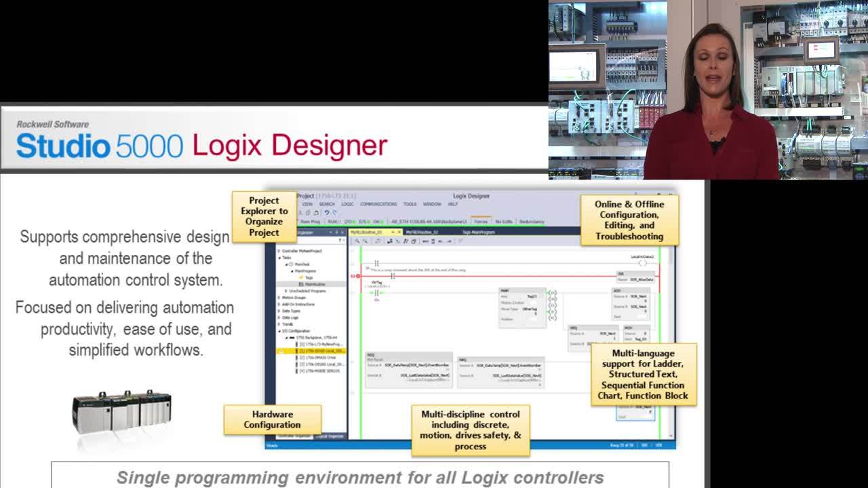Open the TOOLS menu
The image size is (868, 488).
pyautogui.click(x=410, y=204)
